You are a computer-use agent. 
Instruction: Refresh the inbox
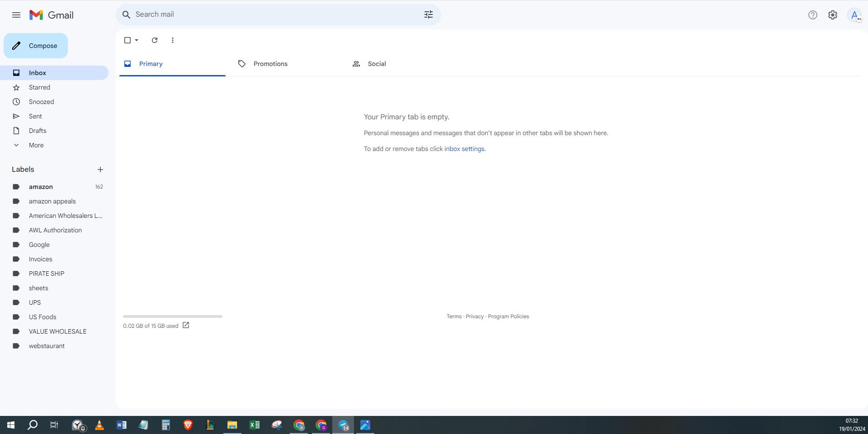tap(155, 40)
